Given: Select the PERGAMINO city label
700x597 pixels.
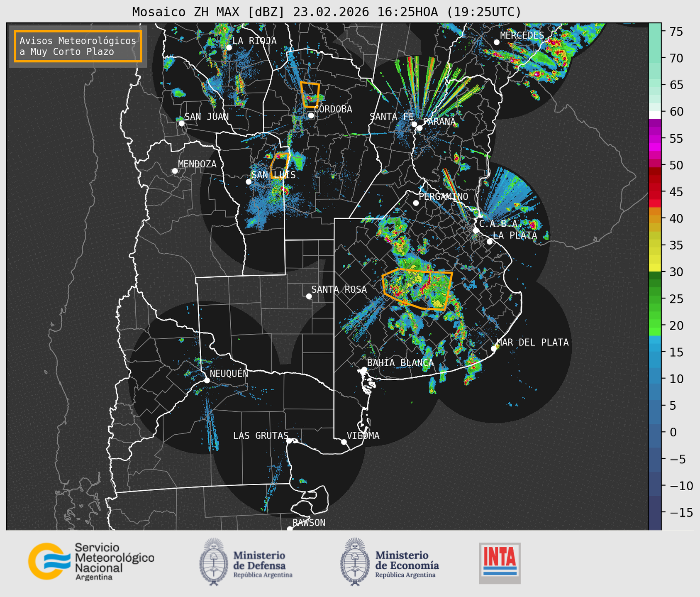Looking at the screenshot, I should coord(444,196).
